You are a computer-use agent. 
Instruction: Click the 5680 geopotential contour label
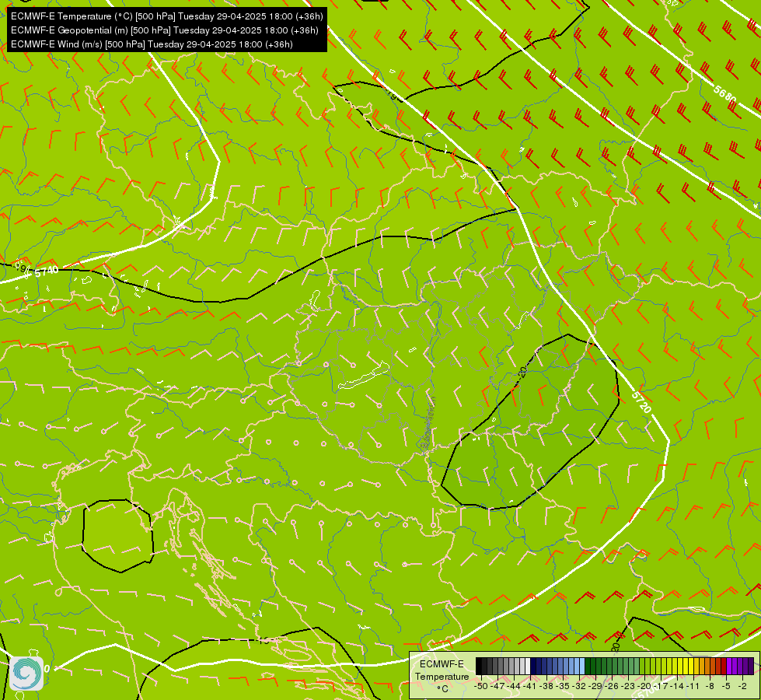[725, 94]
